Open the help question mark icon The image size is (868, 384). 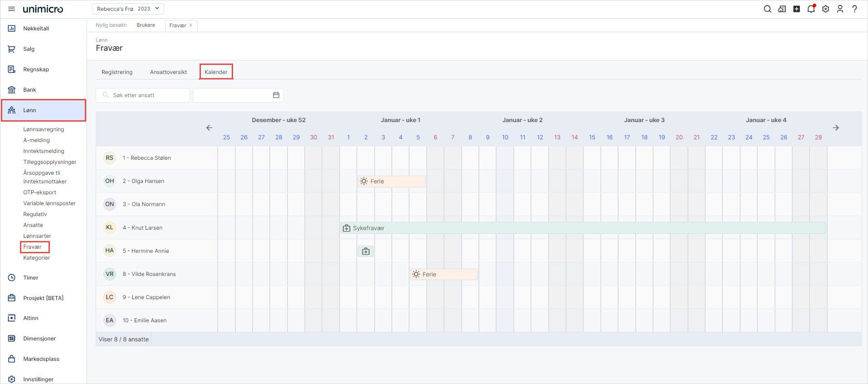(854, 9)
